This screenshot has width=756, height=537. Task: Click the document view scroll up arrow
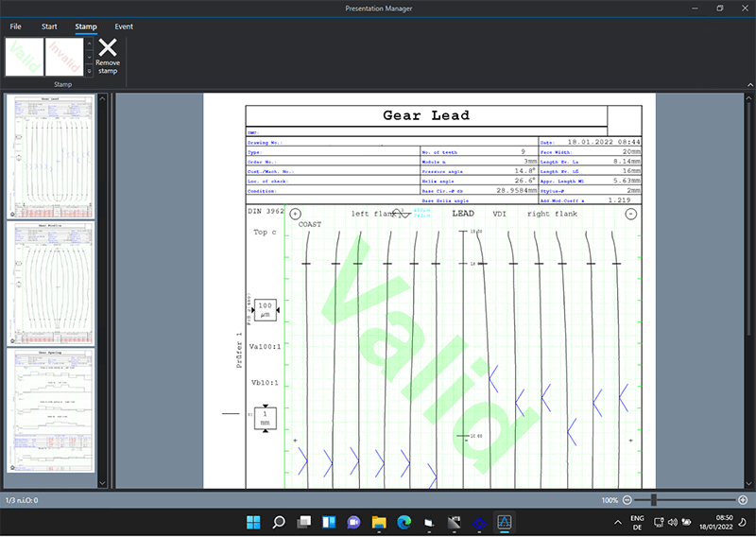pyautogui.click(x=748, y=98)
